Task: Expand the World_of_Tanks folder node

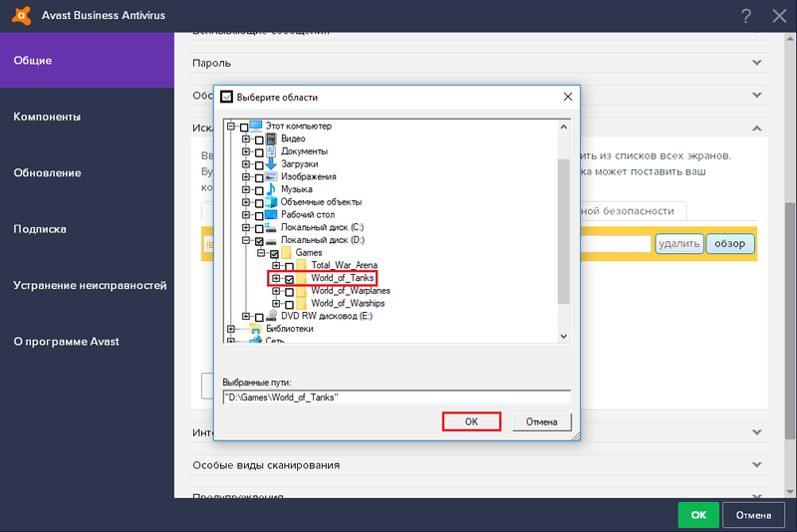Action: coord(276,278)
